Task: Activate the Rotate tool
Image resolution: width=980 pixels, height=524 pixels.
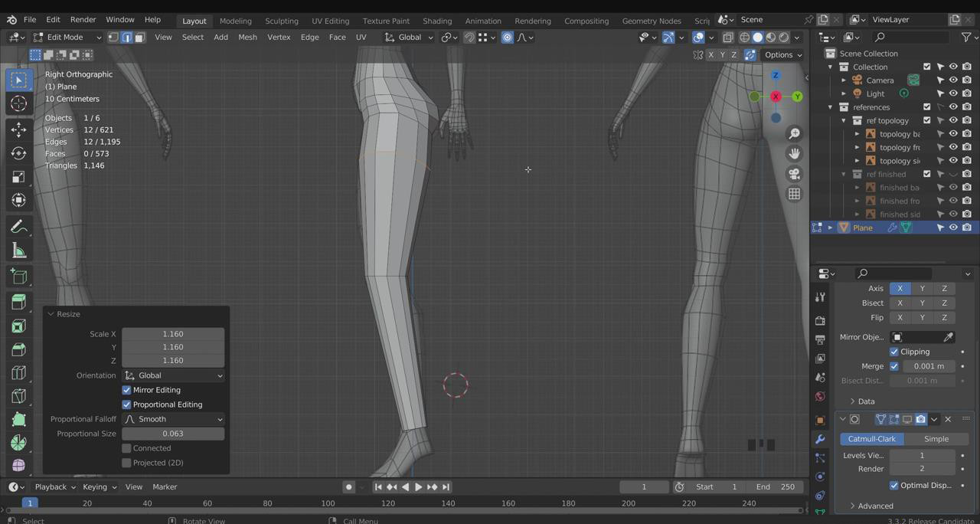Action: (19, 153)
